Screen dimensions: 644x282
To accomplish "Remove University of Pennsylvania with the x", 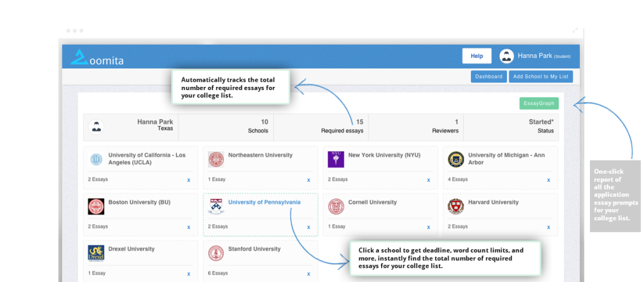I will coord(308,227).
